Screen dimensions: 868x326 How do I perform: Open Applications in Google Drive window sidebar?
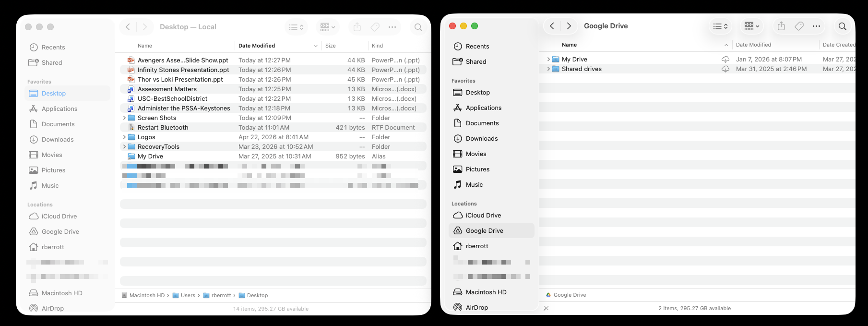(x=491, y=108)
